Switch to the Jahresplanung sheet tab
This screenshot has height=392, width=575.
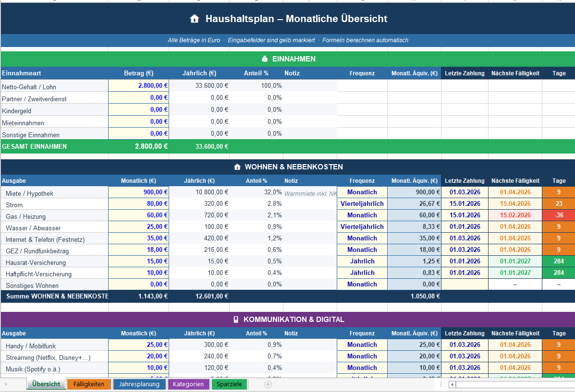(139, 384)
